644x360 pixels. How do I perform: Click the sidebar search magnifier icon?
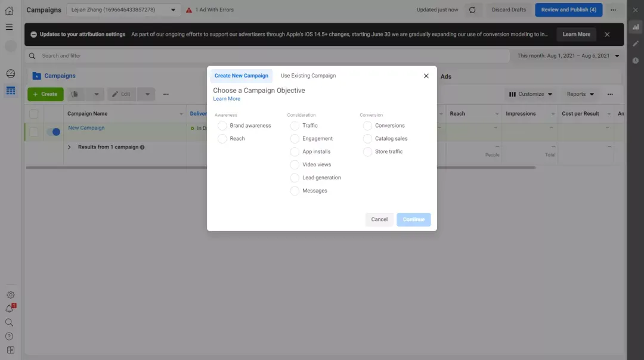click(x=9, y=322)
